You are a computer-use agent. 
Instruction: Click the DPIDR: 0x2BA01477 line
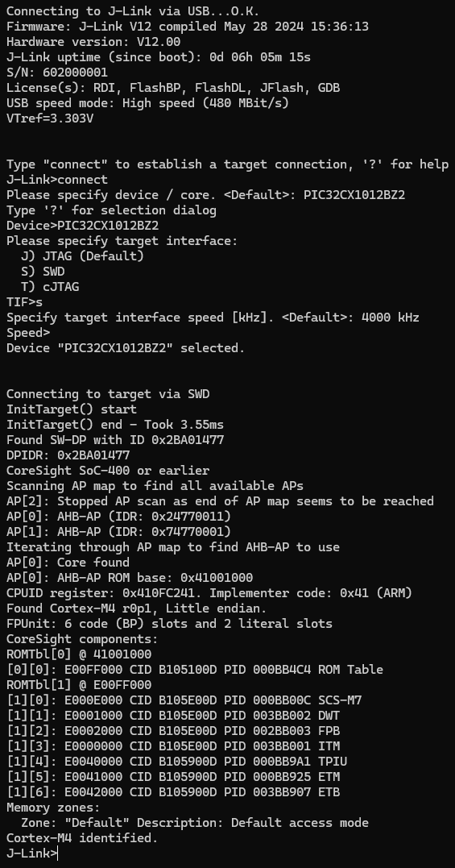pyautogui.click(x=68, y=455)
